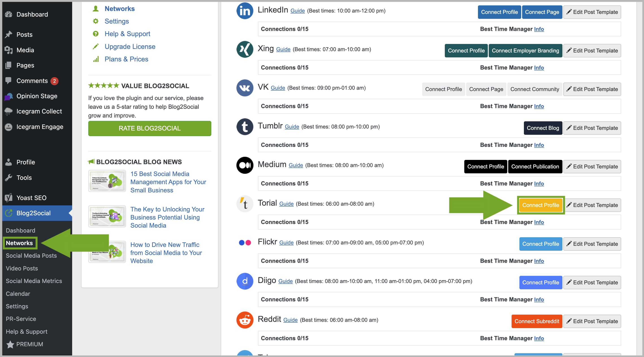The height and width of the screenshot is (357, 644).
Task: Open the Opinion Stage plugin
Action: (x=37, y=96)
